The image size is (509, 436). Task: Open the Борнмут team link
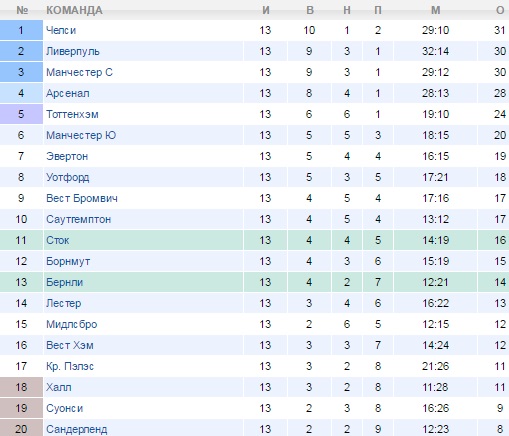pos(68,261)
